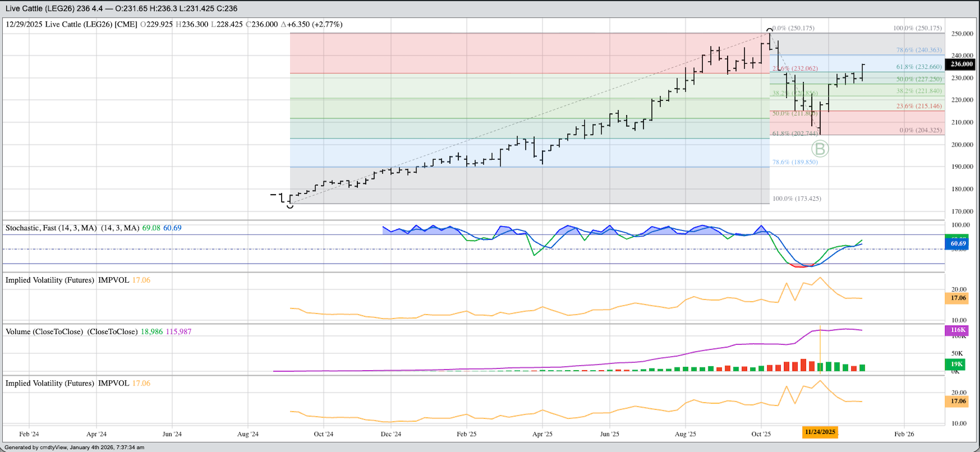Screen dimensions: 980x452
Task: Select the 11/24/2025 date marker
Action: click(820, 432)
